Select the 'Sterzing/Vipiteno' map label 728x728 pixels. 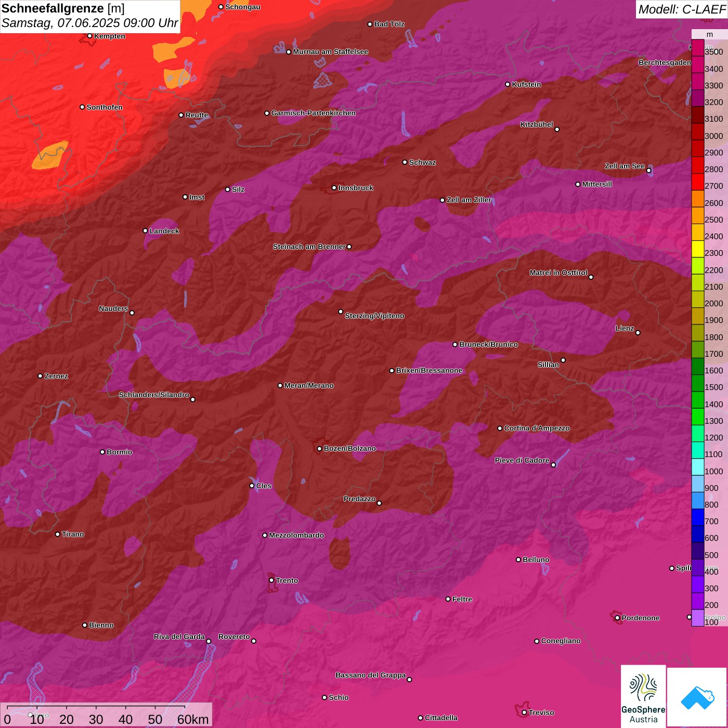(374, 316)
